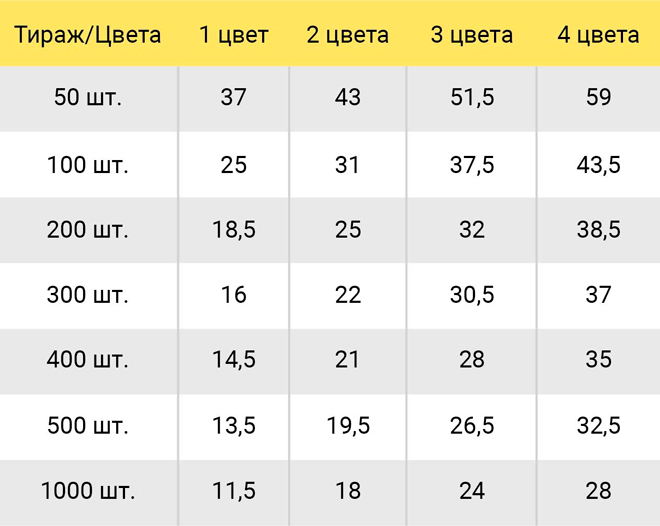Select price 59 for four colors
The image size is (660, 526).
(598, 97)
